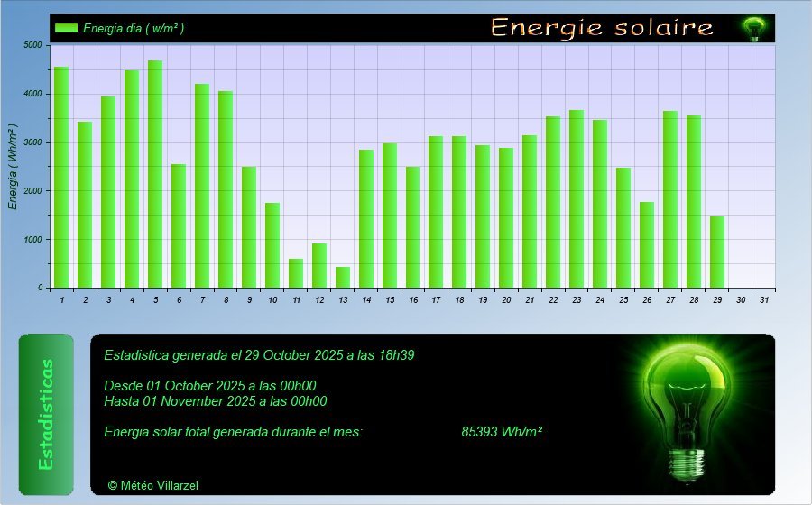Click the tallest bar for day 5
The width and height of the screenshot is (812, 505).
(155, 174)
